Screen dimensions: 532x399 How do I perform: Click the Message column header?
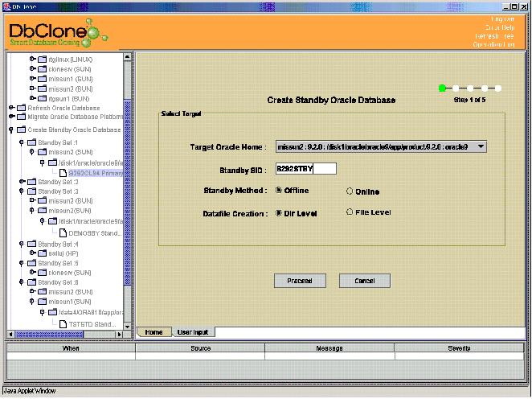(329, 348)
